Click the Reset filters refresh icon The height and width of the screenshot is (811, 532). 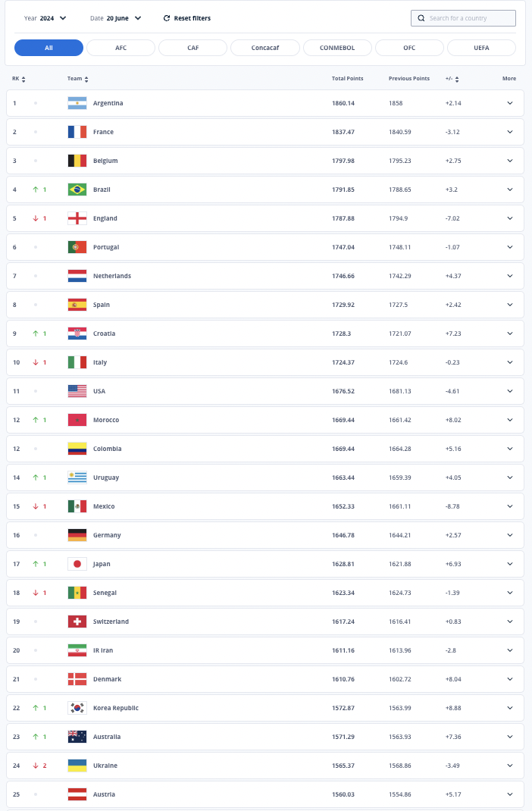(x=167, y=18)
